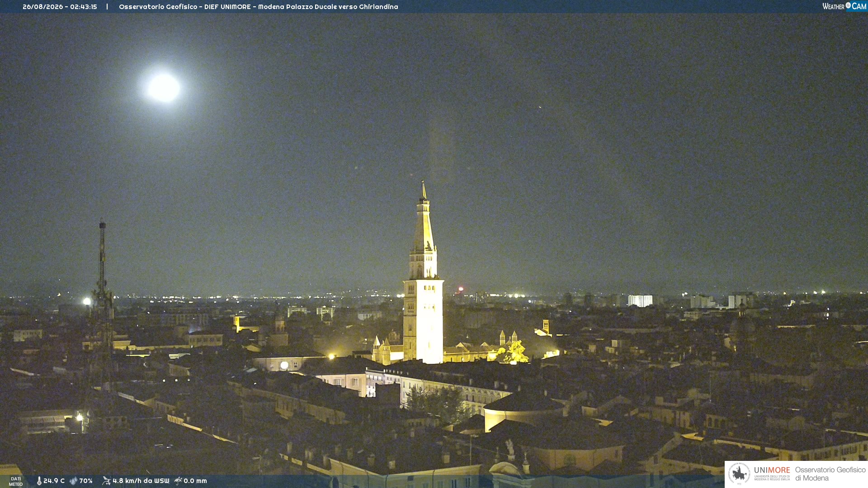Click the 4.8 km/h da WSW reading
The height and width of the screenshot is (488, 868).
(x=141, y=481)
